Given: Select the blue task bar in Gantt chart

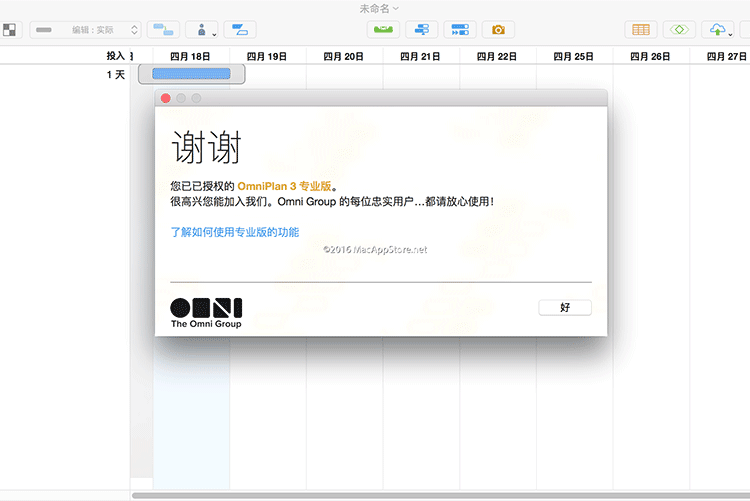Looking at the screenshot, I should tap(191, 74).
